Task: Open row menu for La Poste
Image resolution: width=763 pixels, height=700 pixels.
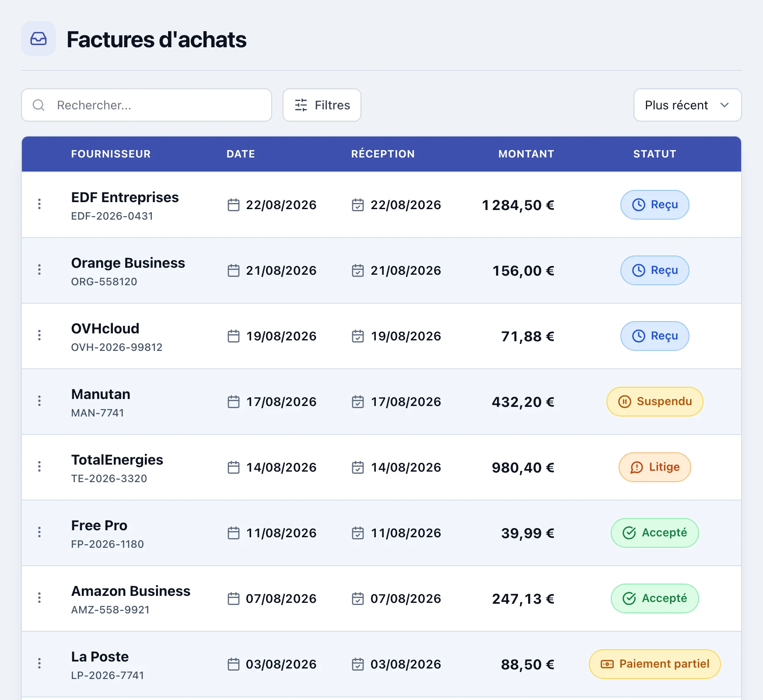Action: (39, 663)
